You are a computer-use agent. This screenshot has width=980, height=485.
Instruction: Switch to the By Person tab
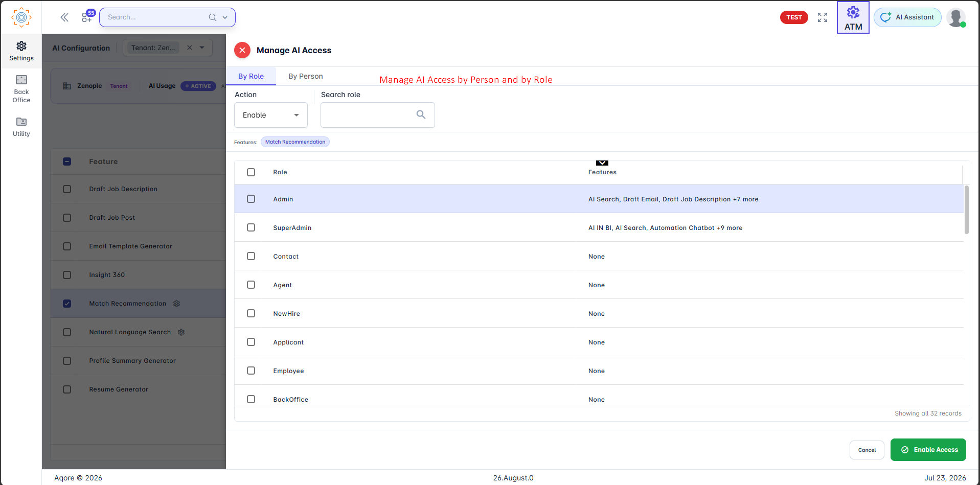[306, 76]
